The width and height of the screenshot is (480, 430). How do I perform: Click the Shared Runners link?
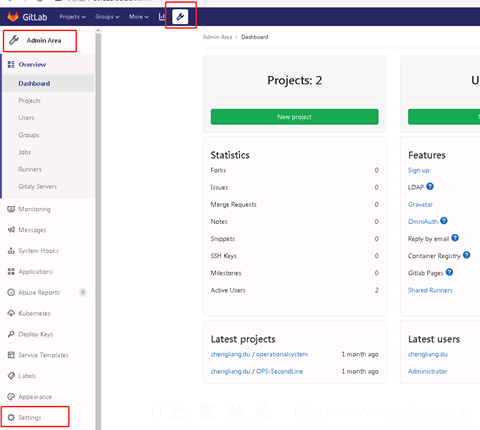click(430, 290)
